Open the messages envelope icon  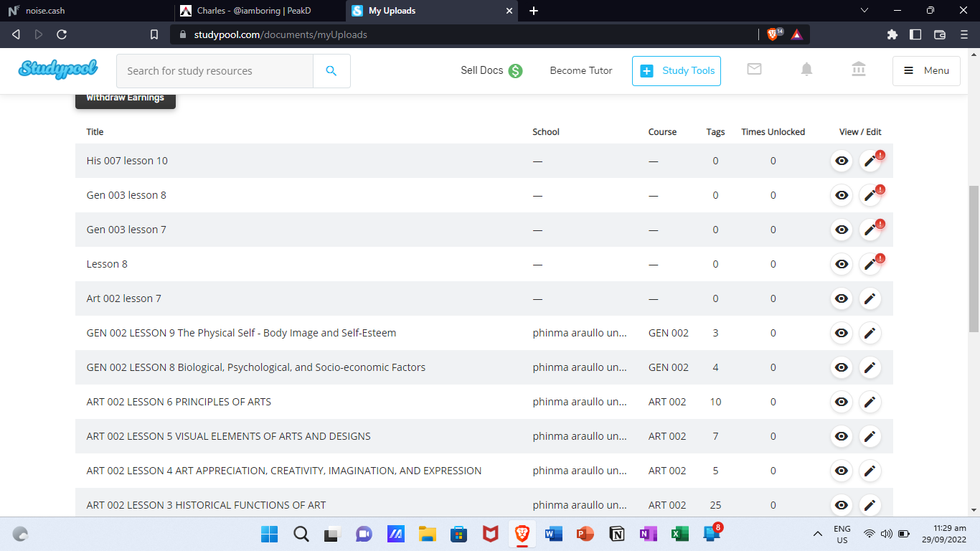pos(754,69)
